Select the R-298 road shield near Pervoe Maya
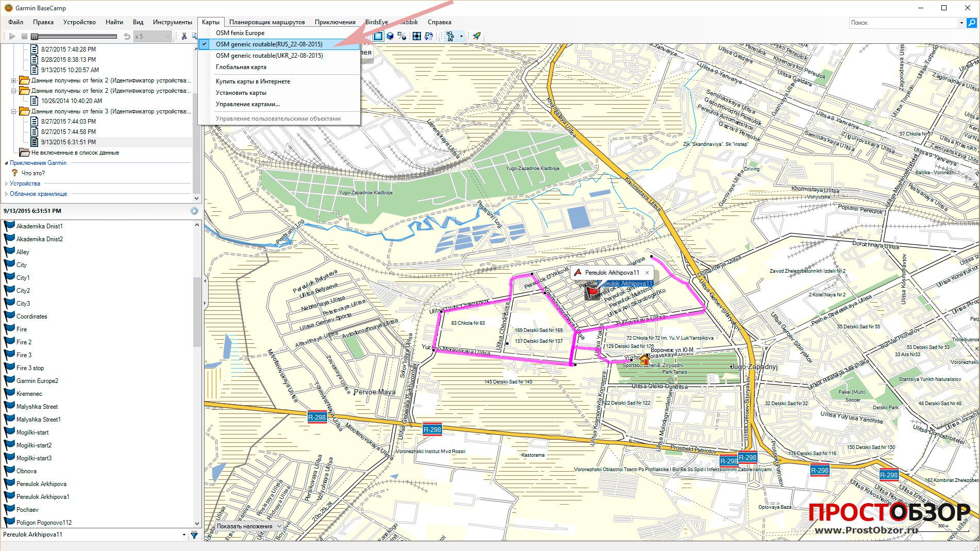980x551 pixels. tap(316, 417)
